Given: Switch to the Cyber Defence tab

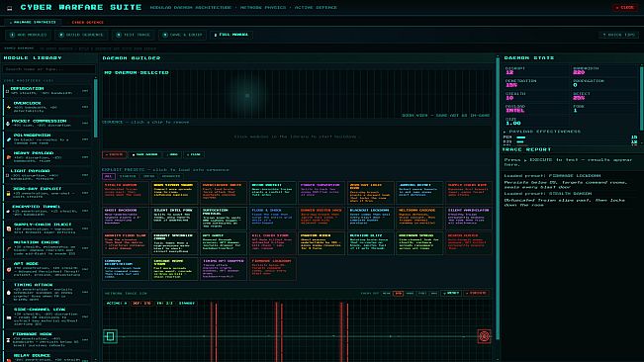Looking at the screenshot, I should (x=87, y=22).
